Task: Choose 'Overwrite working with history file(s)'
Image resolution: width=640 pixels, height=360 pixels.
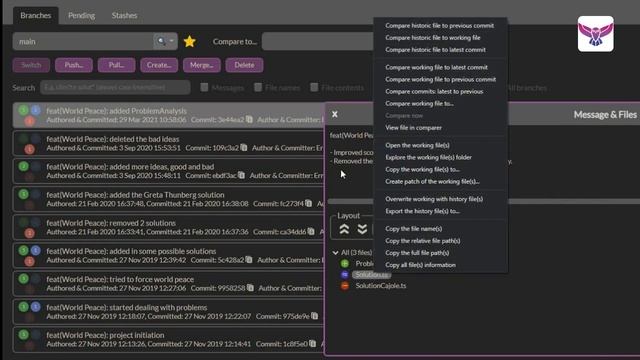Action: click(434, 199)
